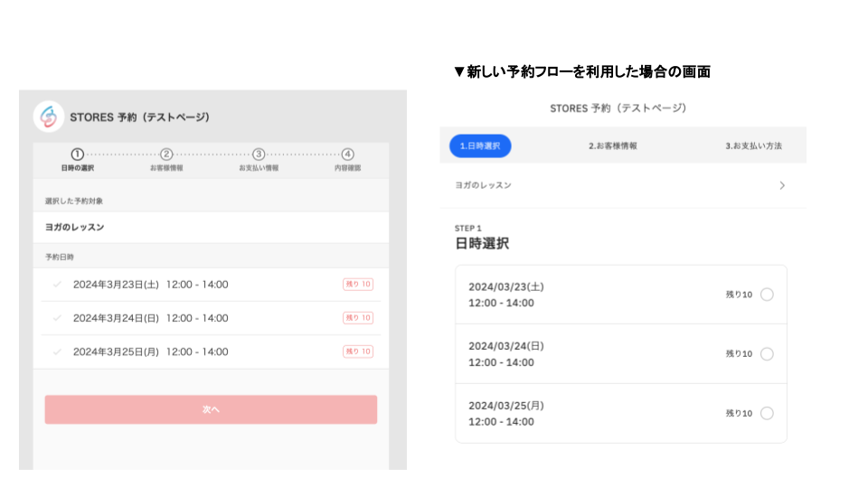Click STORES 予約 title in new flow header
Image resolution: width=868 pixels, height=488 pixels.
pos(618,108)
